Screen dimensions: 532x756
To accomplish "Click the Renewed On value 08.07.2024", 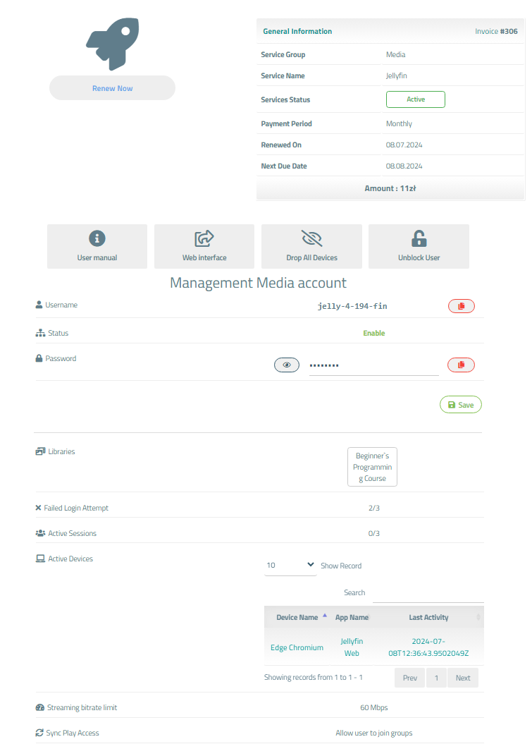I will coord(404,145).
